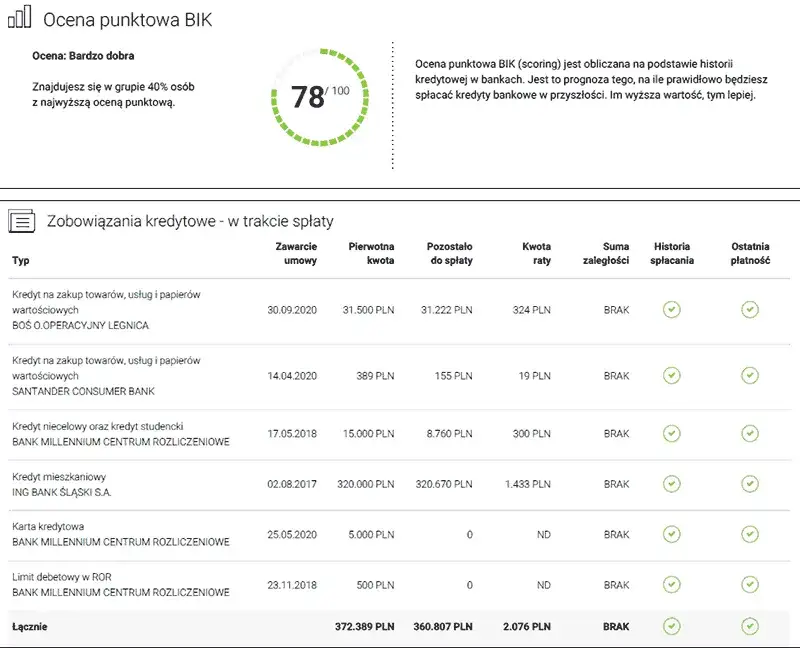Click the Kwota raty column header

tap(536, 253)
